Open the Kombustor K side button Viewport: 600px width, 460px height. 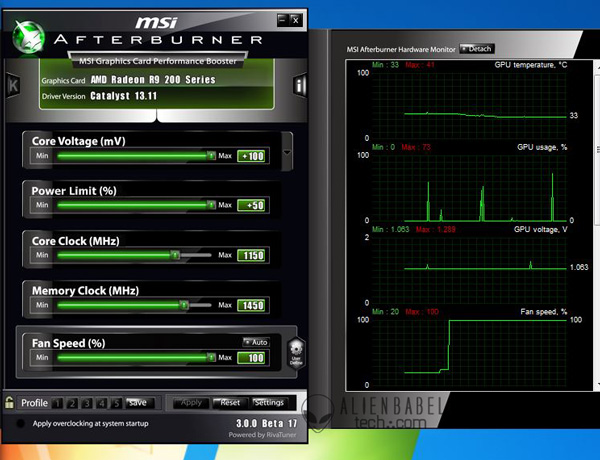13,85
